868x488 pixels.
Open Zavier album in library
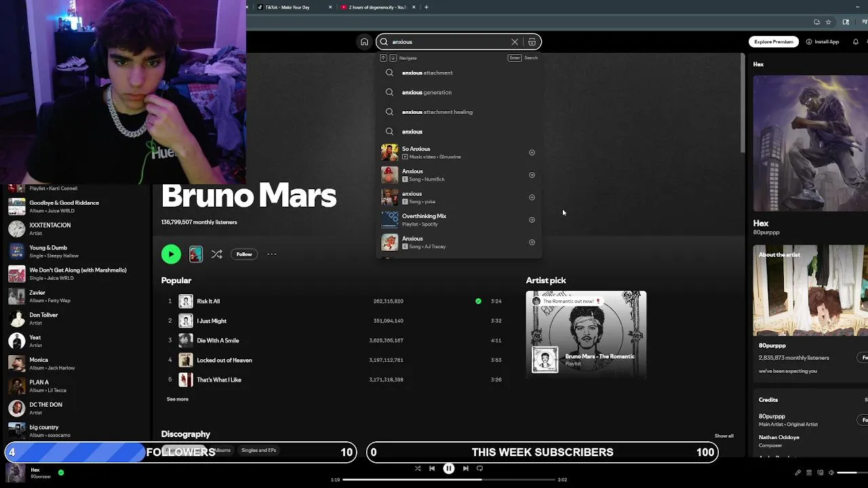pos(75,296)
